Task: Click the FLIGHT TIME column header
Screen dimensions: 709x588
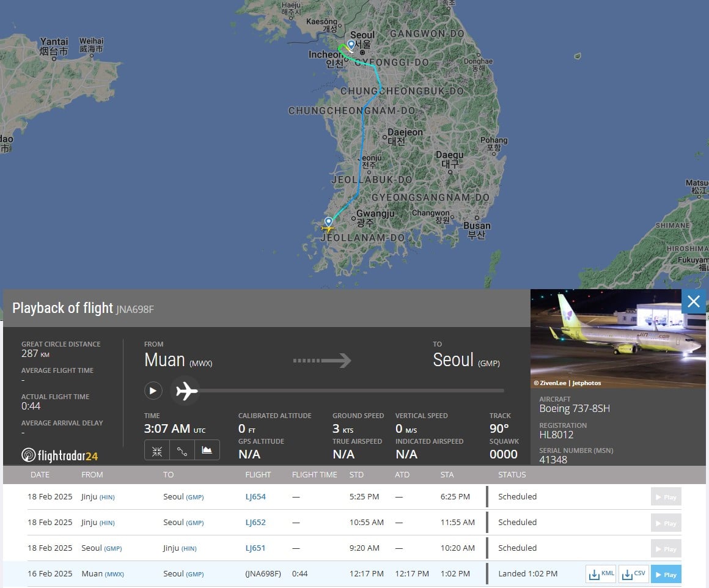Action: click(315, 474)
